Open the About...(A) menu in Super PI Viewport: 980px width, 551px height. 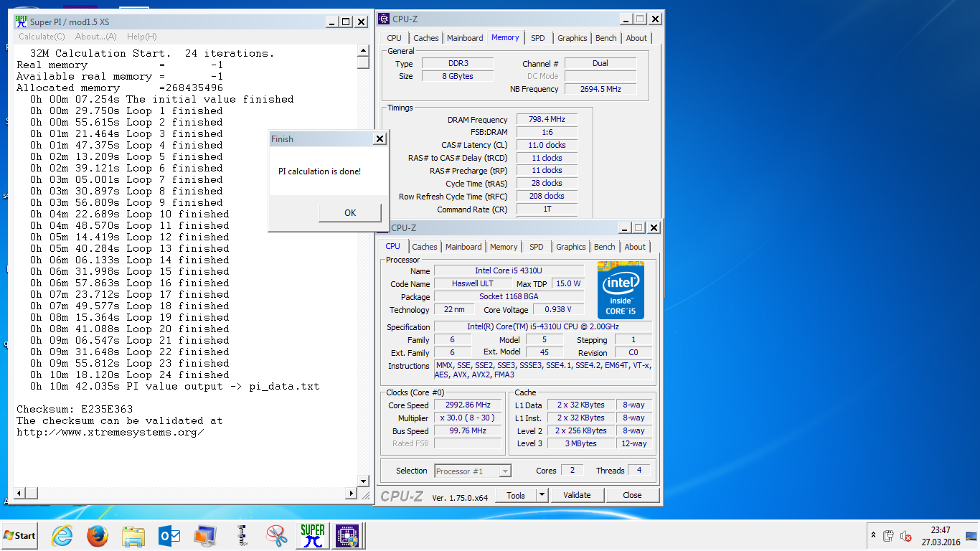click(x=96, y=37)
